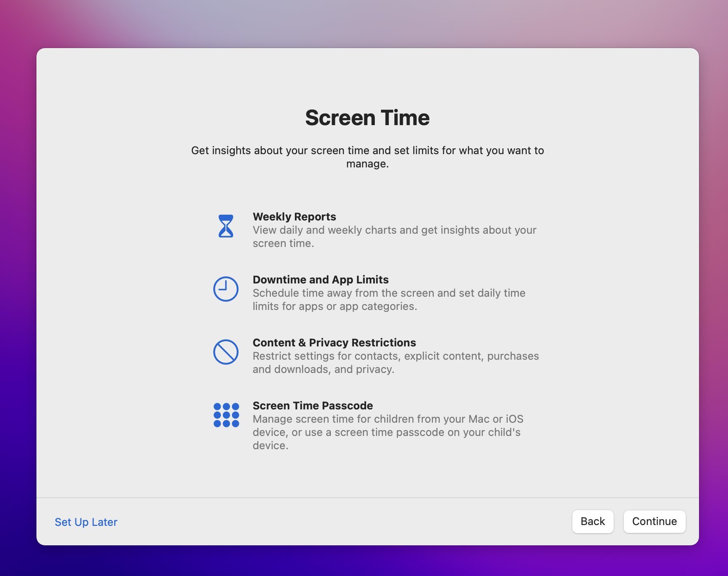The width and height of the screenshot is (728, 576).
Task: Choose Set Up Later to skip Screen Time
Action: tap(86, 522)
